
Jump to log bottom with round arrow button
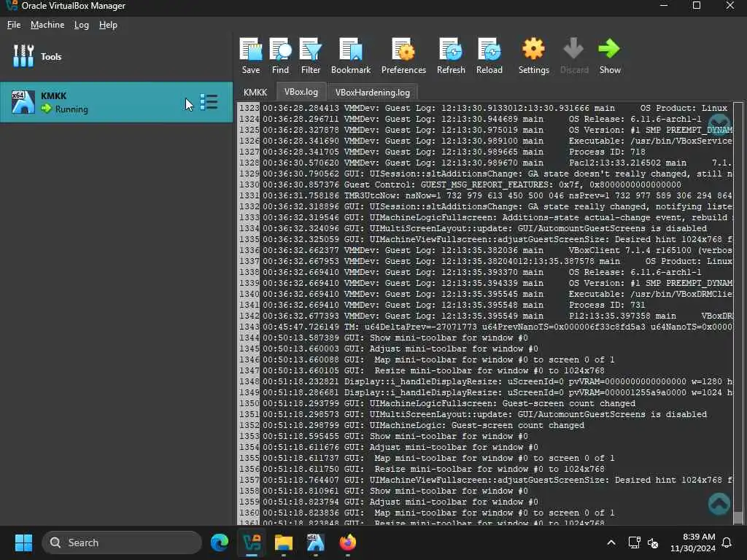[x=719, y=503]
